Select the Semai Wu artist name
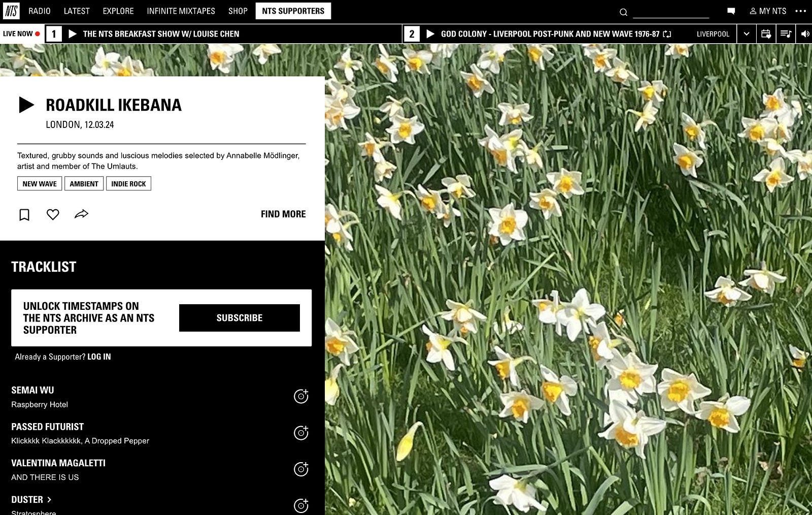The height and width of the screenshot is (515, 812). (32, 390)
